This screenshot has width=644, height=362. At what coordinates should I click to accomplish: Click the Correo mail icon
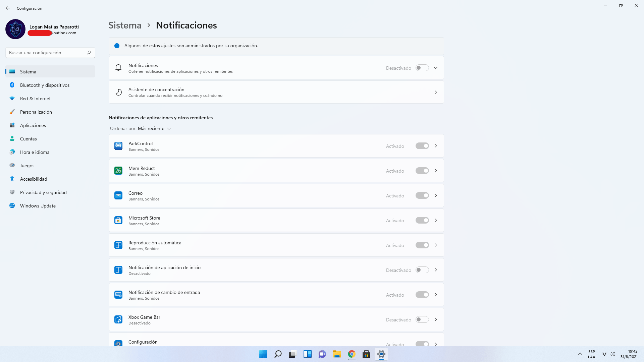[x=118, y=195]
